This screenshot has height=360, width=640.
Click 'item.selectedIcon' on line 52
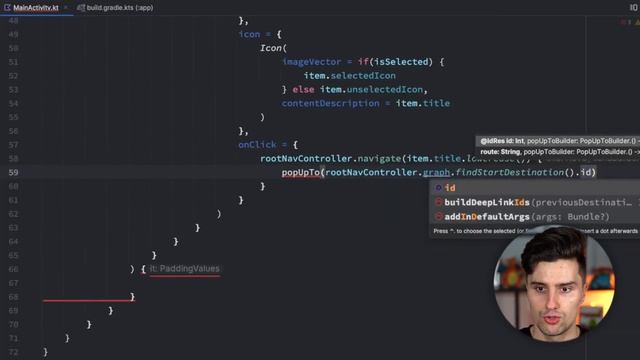349,76
